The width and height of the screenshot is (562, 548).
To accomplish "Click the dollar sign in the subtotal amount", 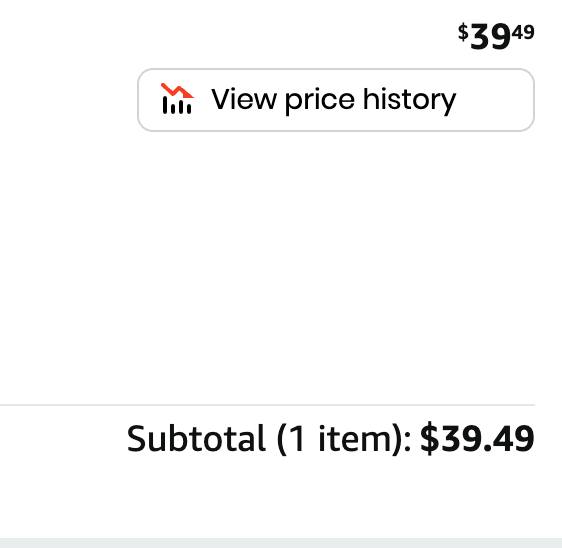I will (x=430, y=439).
